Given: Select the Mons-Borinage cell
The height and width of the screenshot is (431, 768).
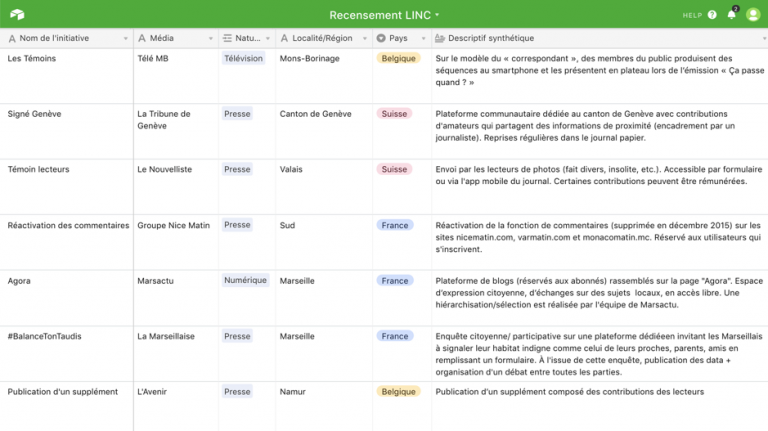Looking at the screenshot, I should 324,76.
